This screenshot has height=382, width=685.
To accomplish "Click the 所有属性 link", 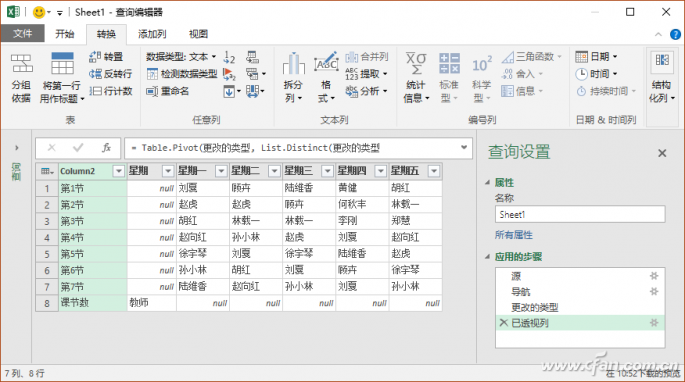I will click(514, 235).
